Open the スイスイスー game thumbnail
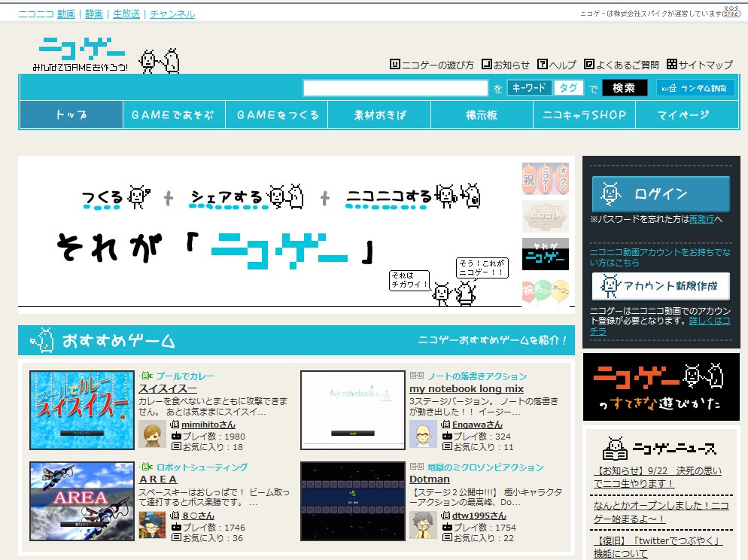Viewport: 748px width, 560px height. point(82,409)
